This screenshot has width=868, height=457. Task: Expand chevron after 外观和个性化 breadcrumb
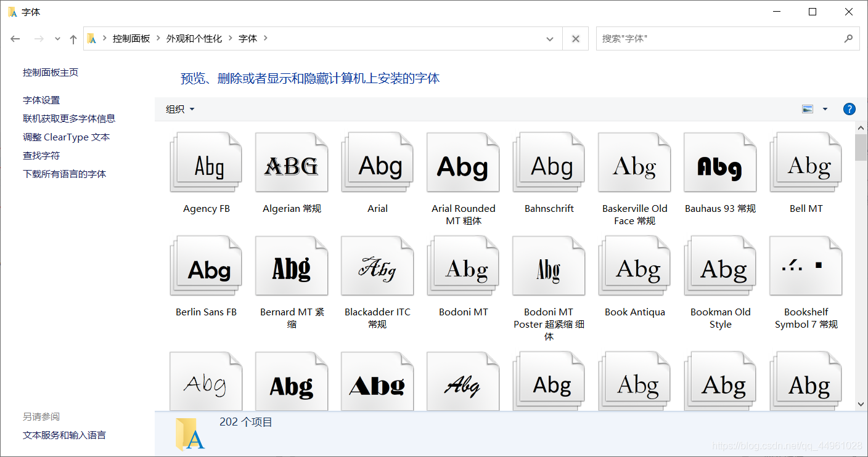pos(230,38)
